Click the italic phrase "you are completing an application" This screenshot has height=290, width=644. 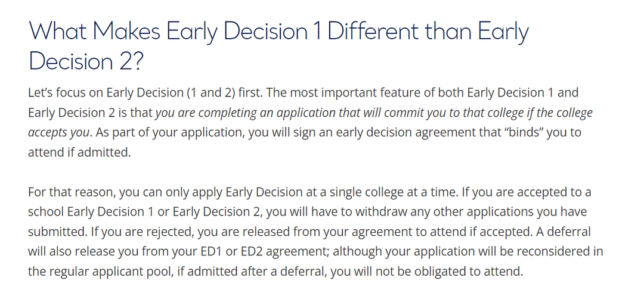click(215, 113)
